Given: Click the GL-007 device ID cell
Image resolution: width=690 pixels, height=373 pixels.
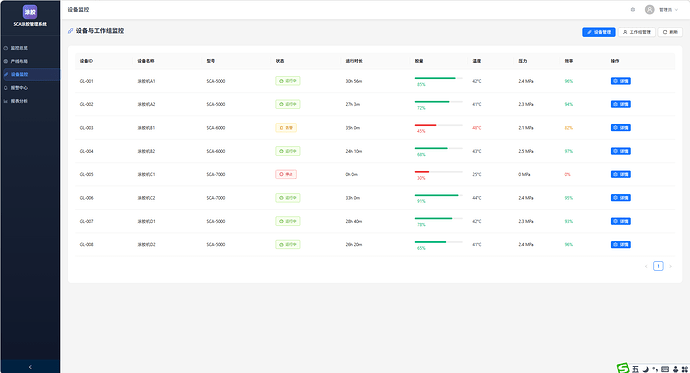Looking at the screenshot, I should click(86, 222).
